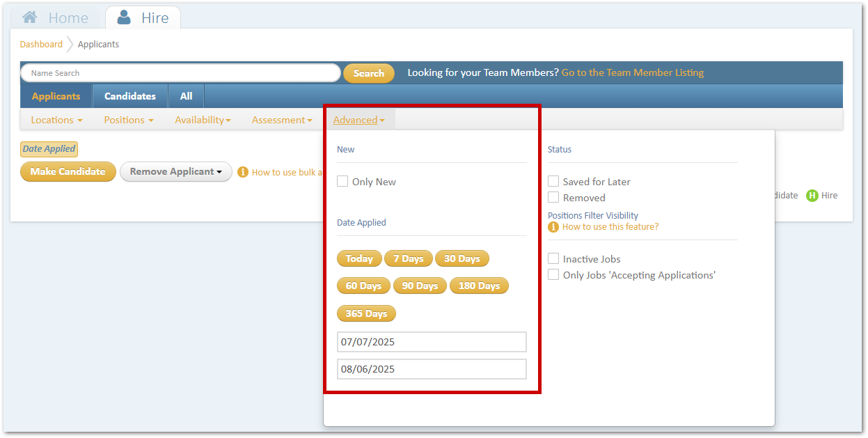Click the Hire person icon
Screen dimensions: 868x438
(x=124, y=17)
